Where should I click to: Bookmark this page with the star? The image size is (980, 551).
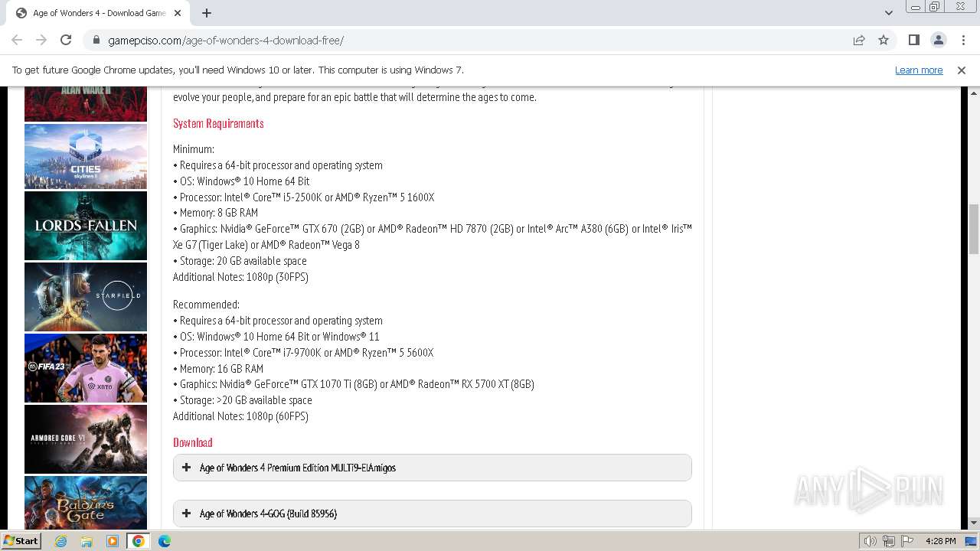(884, 40)
